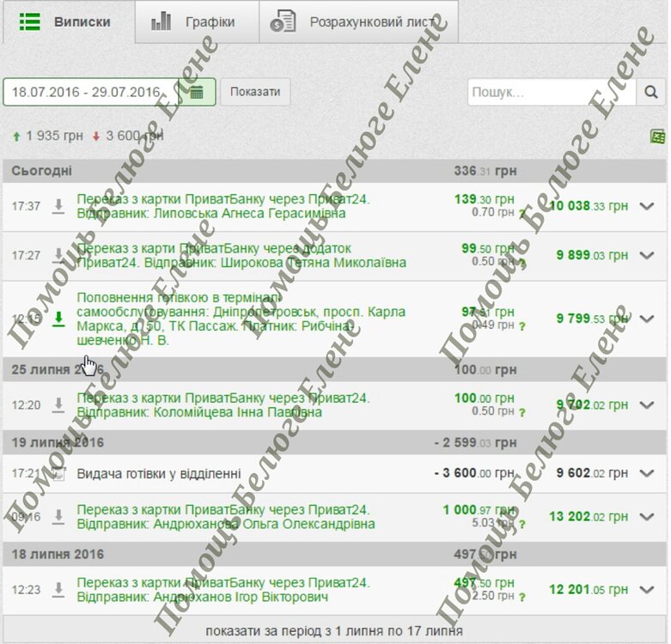Click the green income arrow 1 935 грн

16,137
